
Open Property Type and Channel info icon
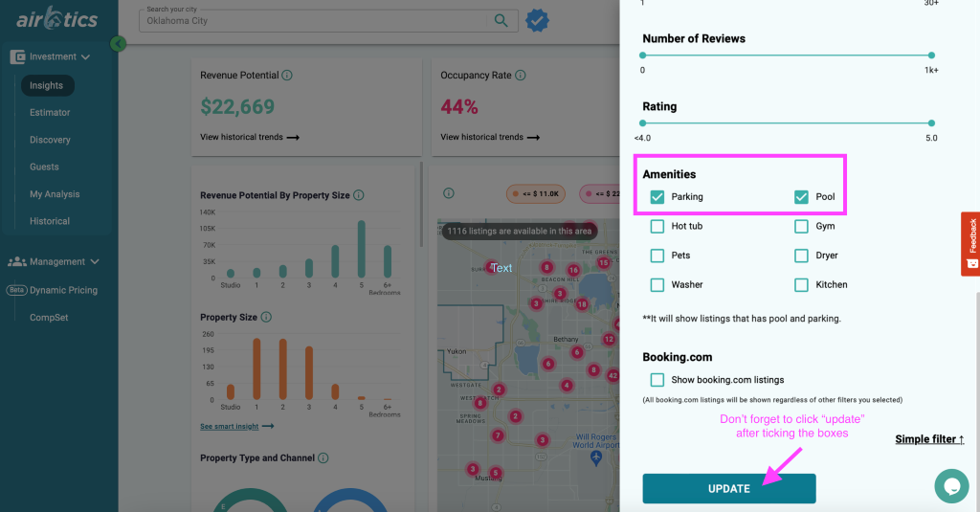(x=323, y=457)
